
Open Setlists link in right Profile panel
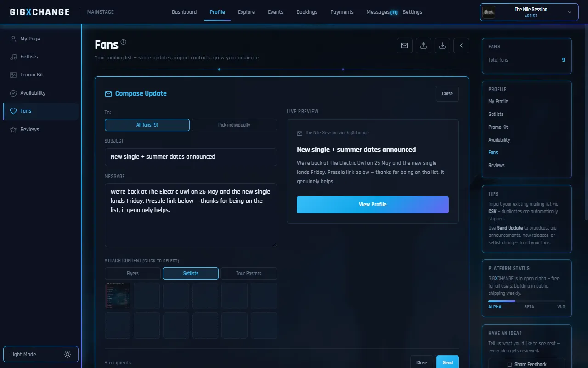(496, 114)
